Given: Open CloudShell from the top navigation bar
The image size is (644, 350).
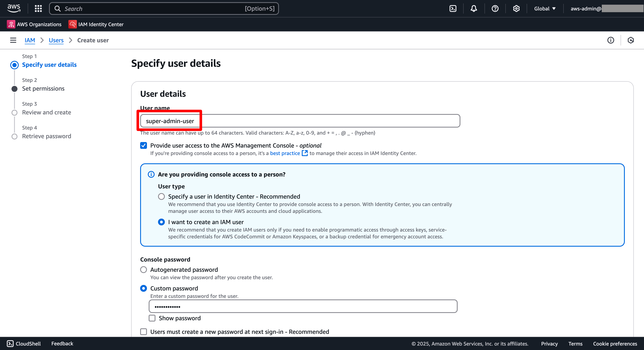Looking at the screenshot, I should pos(453,9).
